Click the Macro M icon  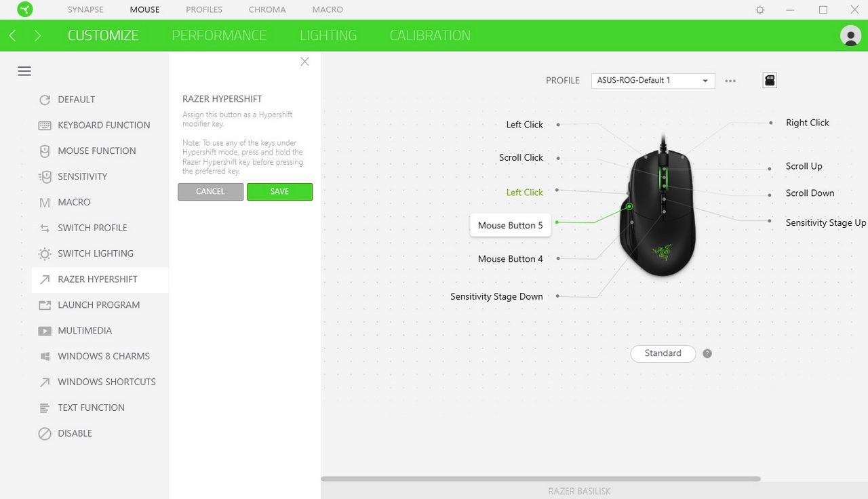click(x=45, y=203)
